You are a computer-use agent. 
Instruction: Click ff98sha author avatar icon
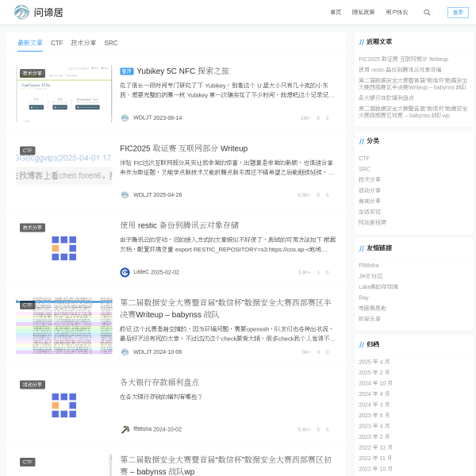125,429
